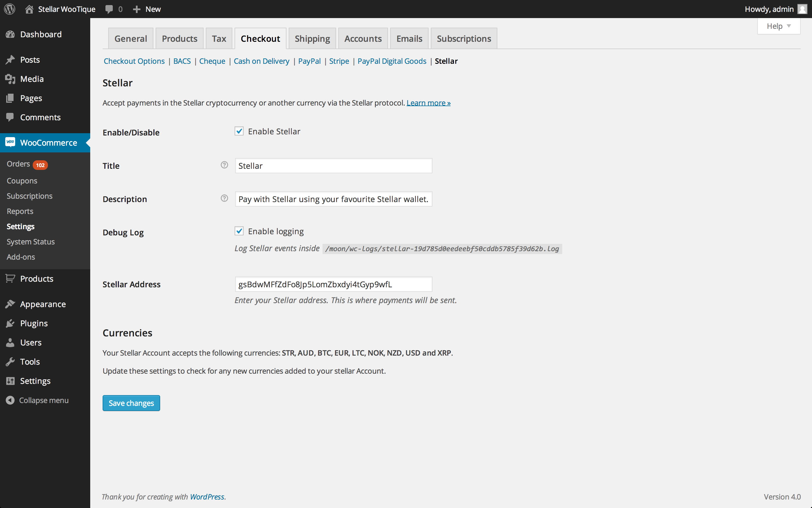Open Coupons in WooCommerce submenu

22,181
